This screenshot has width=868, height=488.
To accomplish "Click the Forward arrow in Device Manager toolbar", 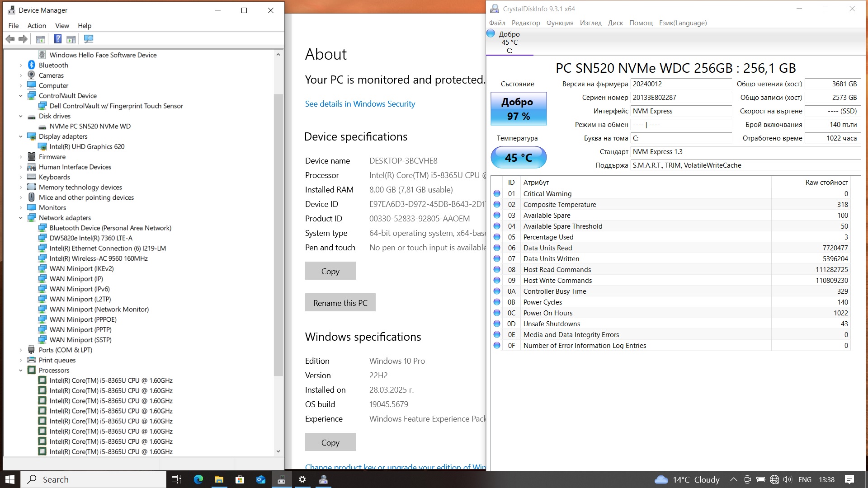I will (23, 39).
